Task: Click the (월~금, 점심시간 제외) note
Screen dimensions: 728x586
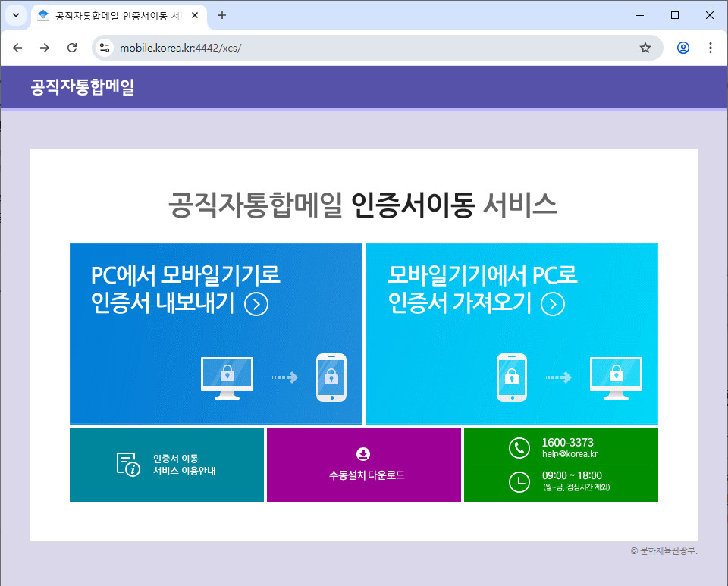Action: 576,487
